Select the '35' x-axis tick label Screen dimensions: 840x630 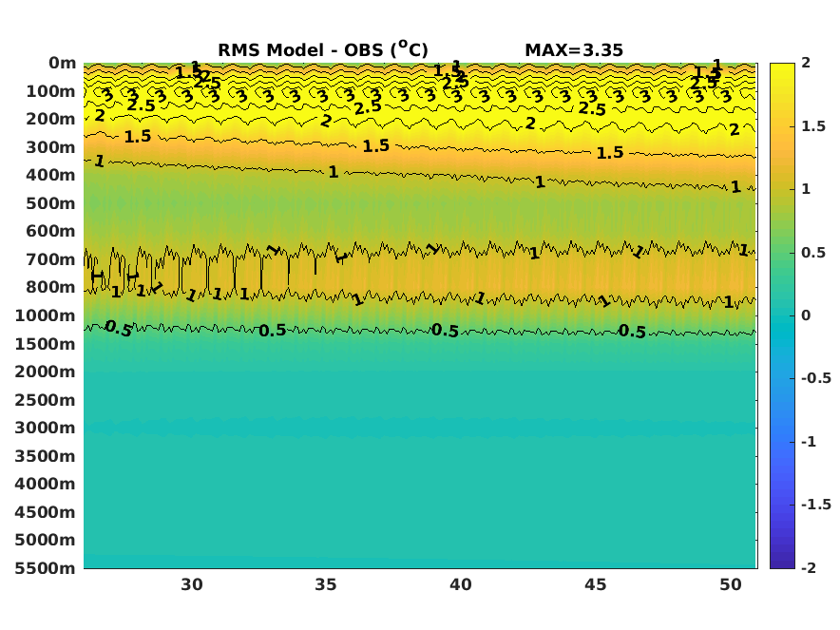tap(326, 584)
